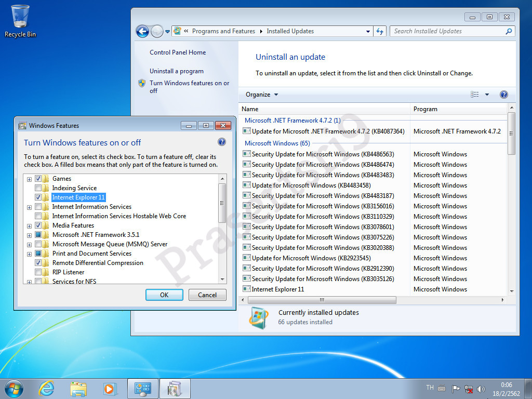Click Cancel in Windows Features

[207, 295]
